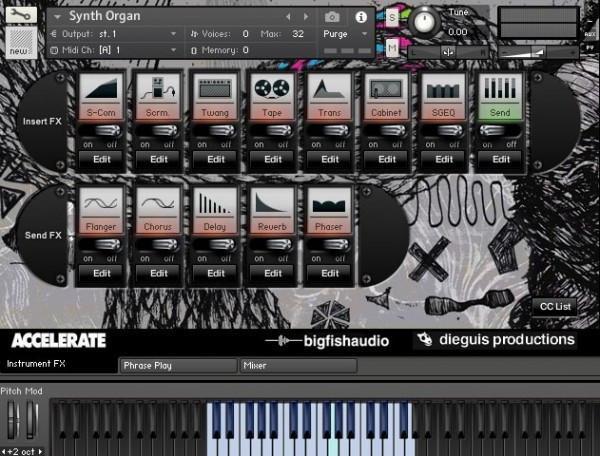Select the Flanger send effect icon
Screen dimensions: 600x456
[x=101, y=210]
